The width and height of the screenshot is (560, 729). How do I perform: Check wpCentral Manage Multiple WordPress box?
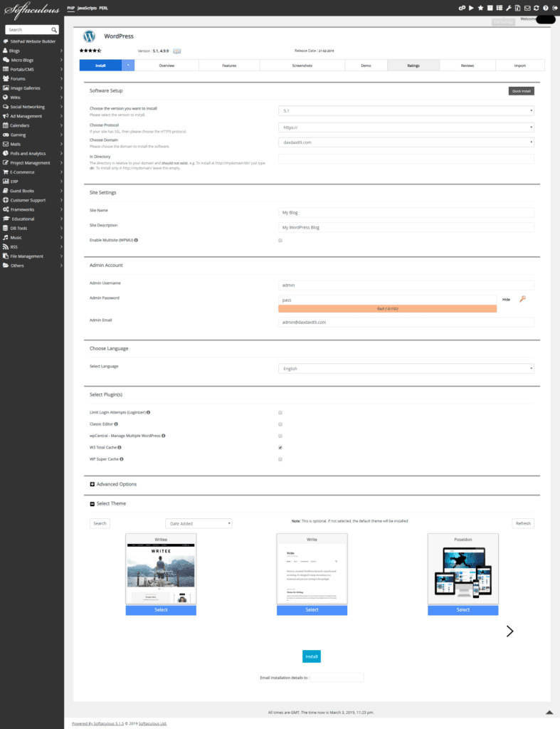(x=280, y=436)
